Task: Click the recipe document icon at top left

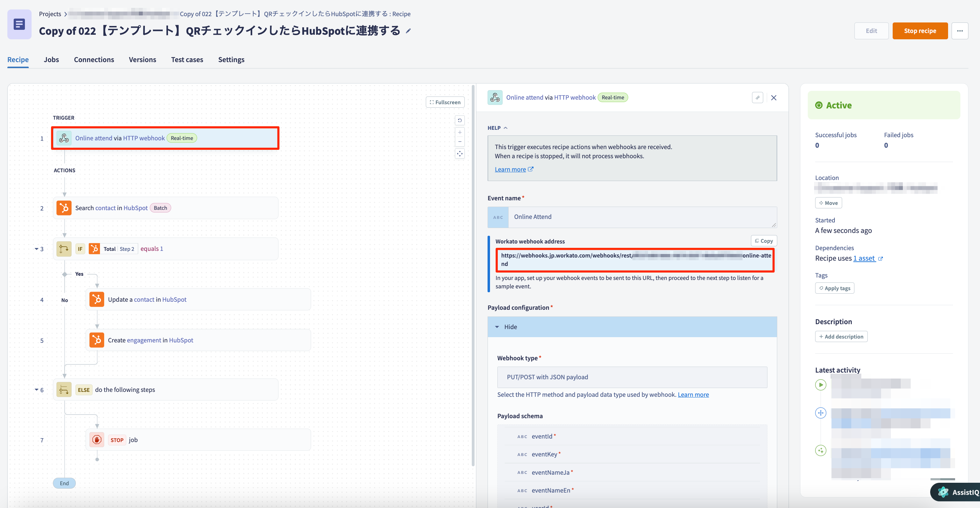Action: tap(19, 24)
